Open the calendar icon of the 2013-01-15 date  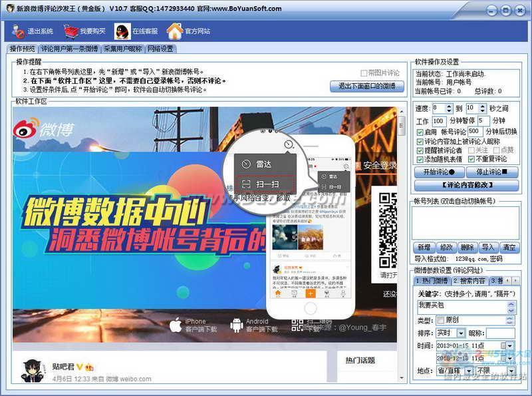(503, 345)
